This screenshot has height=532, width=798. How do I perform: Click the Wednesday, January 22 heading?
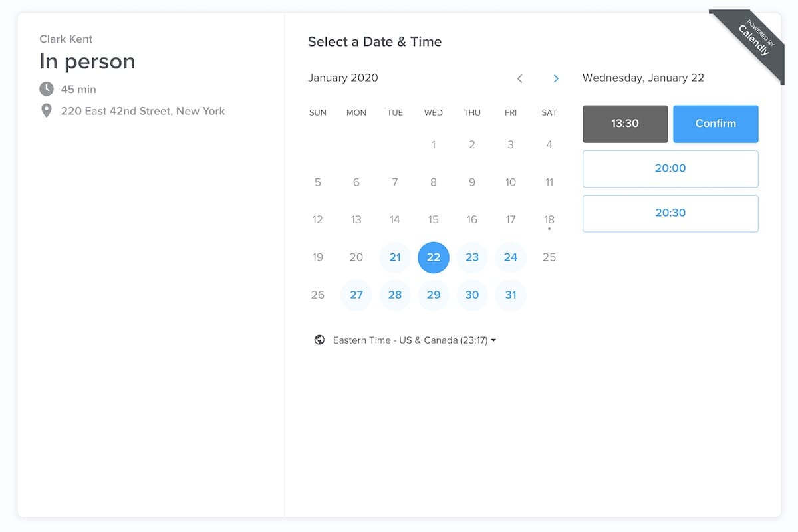point(643,78)
